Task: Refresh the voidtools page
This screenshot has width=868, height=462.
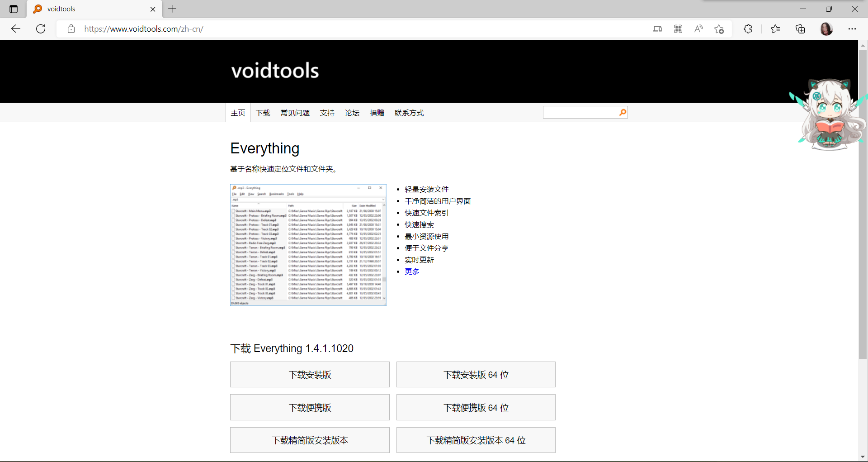Action: coord(41,29)
